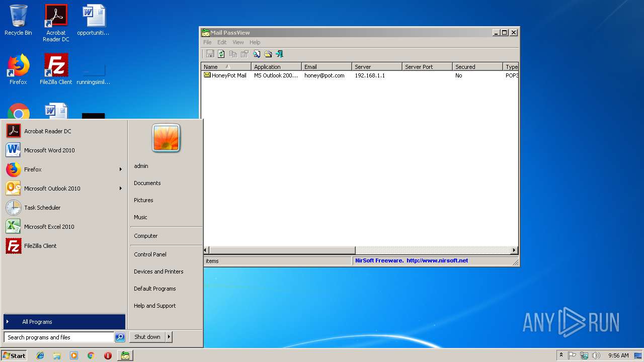Viewport: 644px width, 362px height.
Task: Click Windows Explorer folder icon on taskbar
Action: pos(57,355)
